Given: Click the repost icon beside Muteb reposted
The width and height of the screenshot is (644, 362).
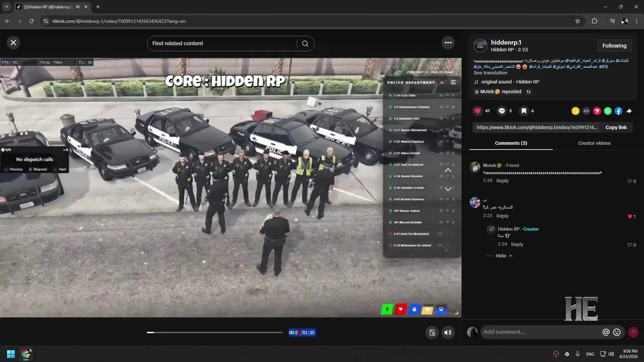Looking at the screenshot, I should pos(528,92).
